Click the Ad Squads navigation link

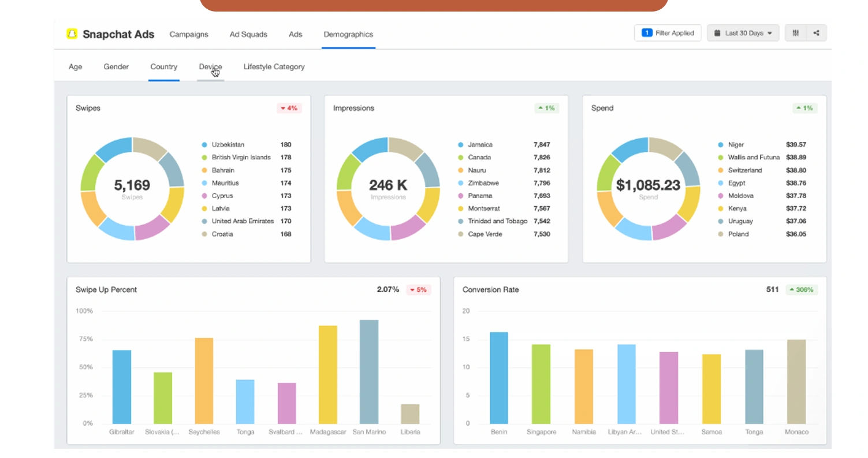point(248,34)
